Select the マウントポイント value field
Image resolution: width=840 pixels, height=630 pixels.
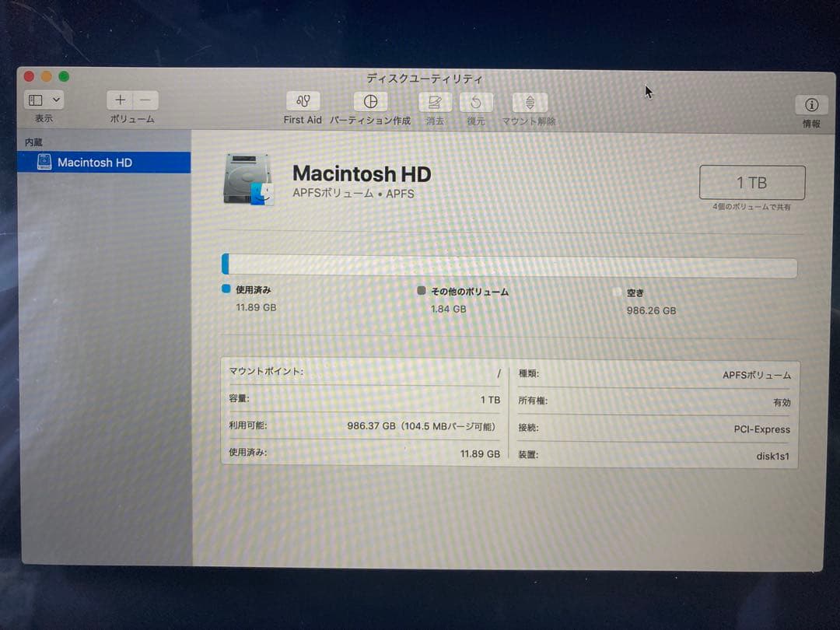pos(498,373)
